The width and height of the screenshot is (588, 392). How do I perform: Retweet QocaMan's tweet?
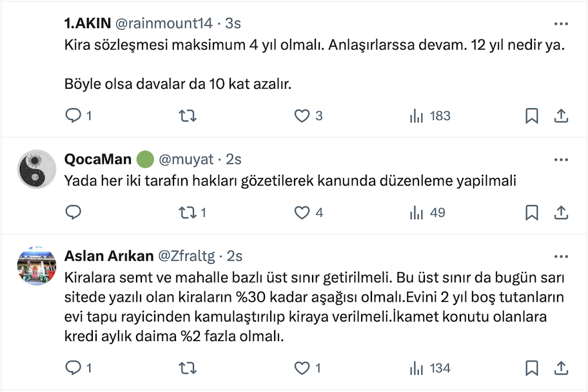click(188, 212)
